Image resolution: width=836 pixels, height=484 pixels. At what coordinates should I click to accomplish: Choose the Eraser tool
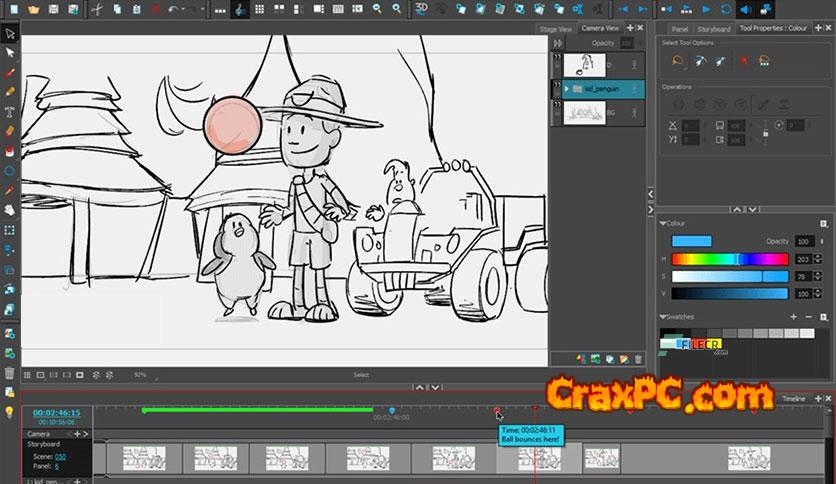[x=10, y=131]
